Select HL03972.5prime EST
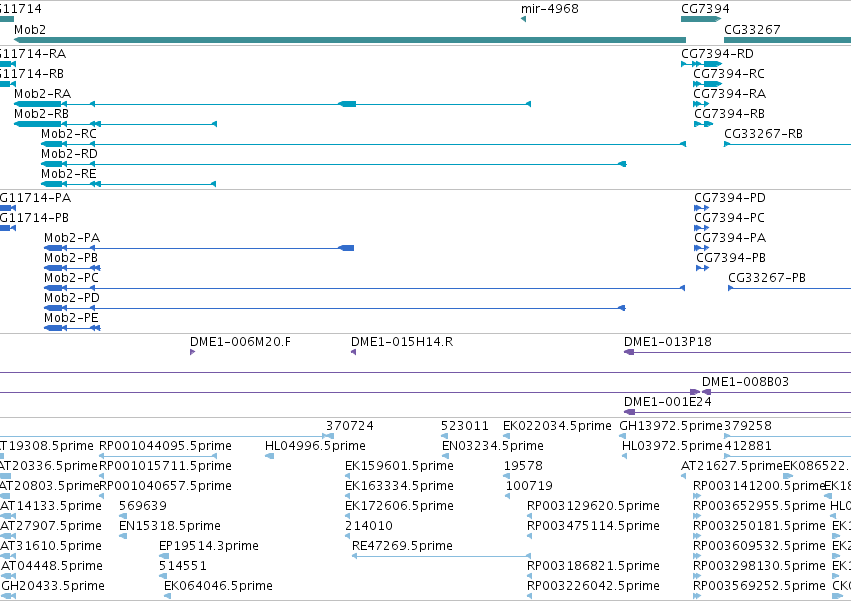This screenshot has height=601, width=851. tap(624, 456)
